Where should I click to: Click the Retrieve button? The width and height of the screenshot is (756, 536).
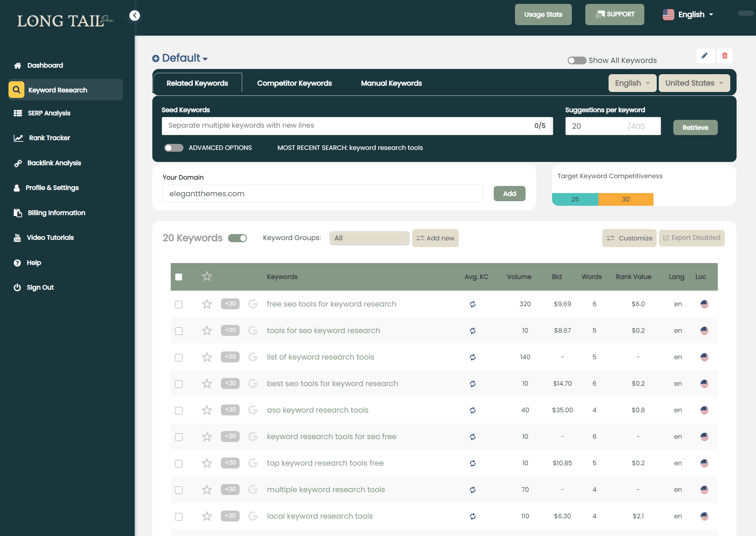(x=695, y=128)
